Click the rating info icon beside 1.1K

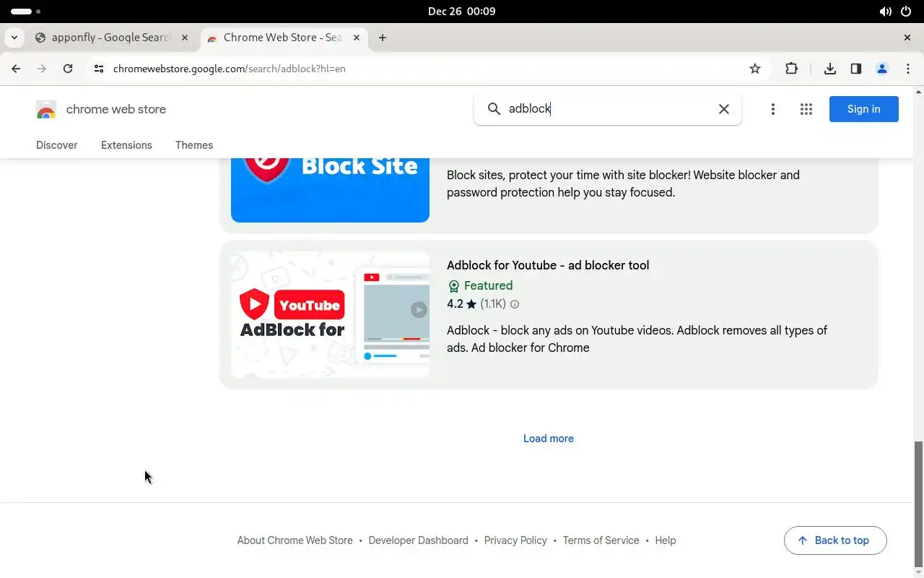pyautogui.click(x=515, y=304)
